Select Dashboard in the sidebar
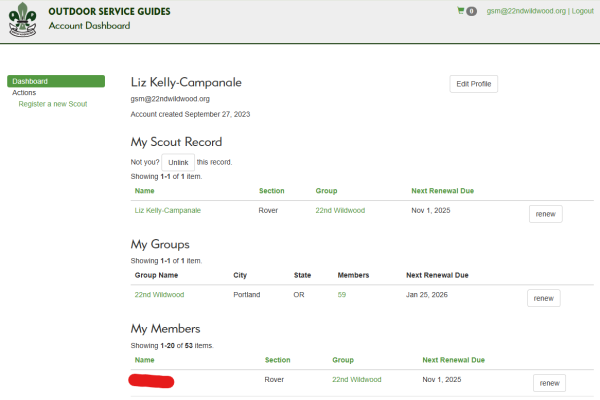This screenshot has width=600, height=400. (55, 81)
